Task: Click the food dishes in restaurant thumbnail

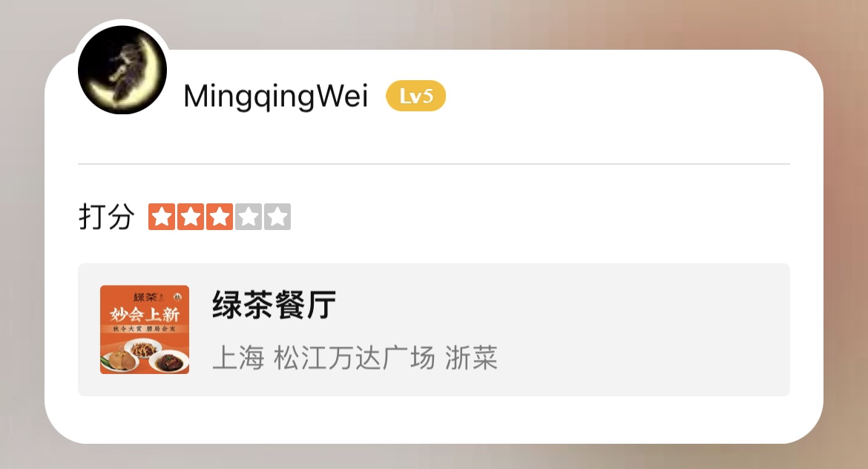Action: tap(145, 355)
